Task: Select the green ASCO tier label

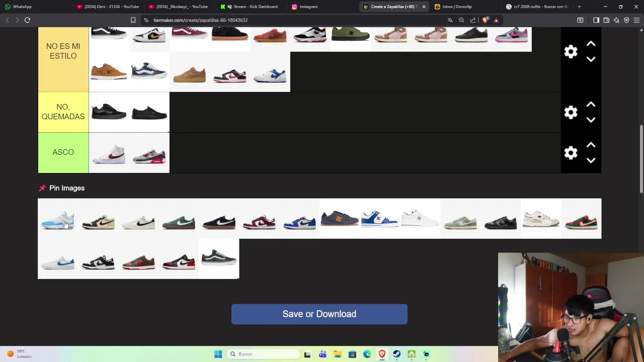Action: point(63,152)
